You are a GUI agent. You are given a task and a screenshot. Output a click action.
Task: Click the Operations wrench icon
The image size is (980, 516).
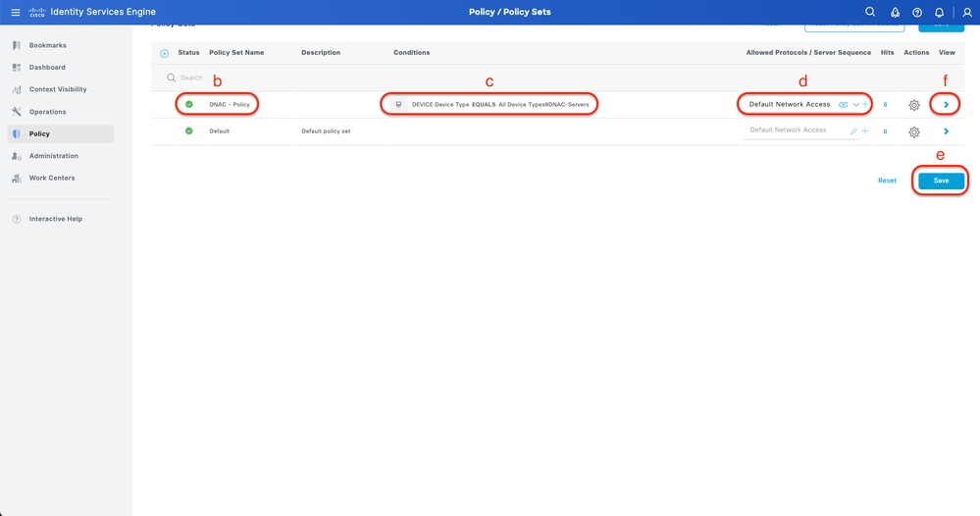point(17,111)
